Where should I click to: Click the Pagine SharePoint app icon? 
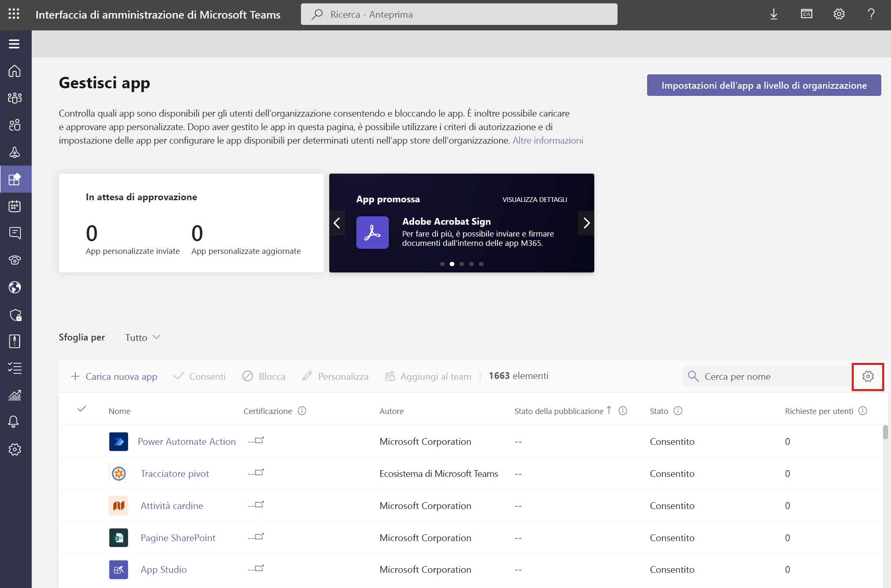[x=119, y=538]
